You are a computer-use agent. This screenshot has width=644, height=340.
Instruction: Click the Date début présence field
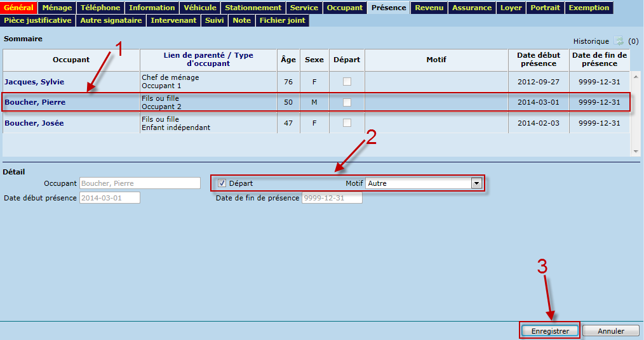pos(109,198)
